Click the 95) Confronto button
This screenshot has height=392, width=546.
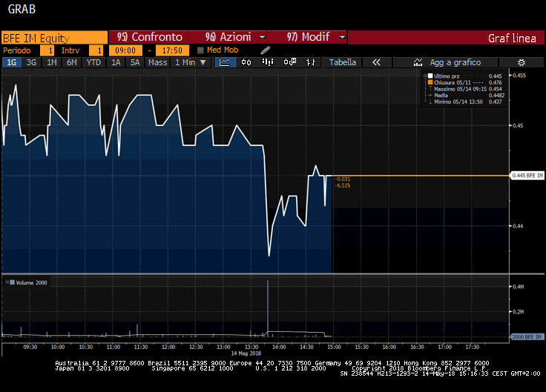[148, 37]
